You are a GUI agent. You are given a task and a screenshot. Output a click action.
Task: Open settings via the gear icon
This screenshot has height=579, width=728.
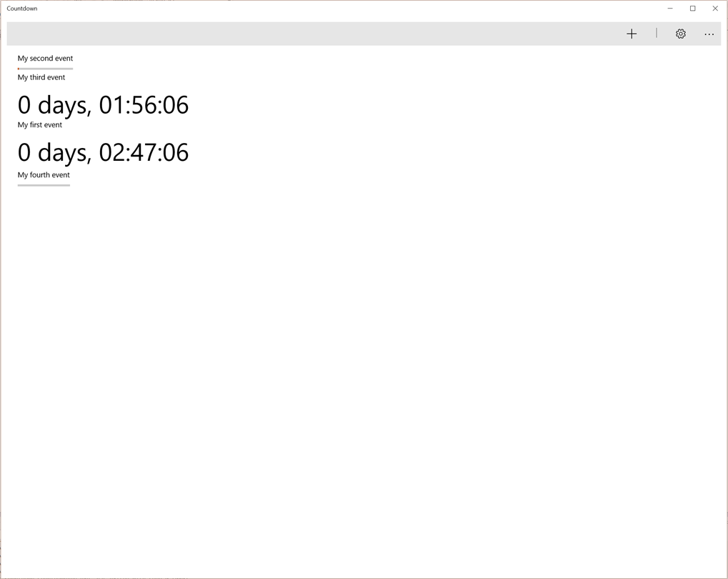coord(681,34)
